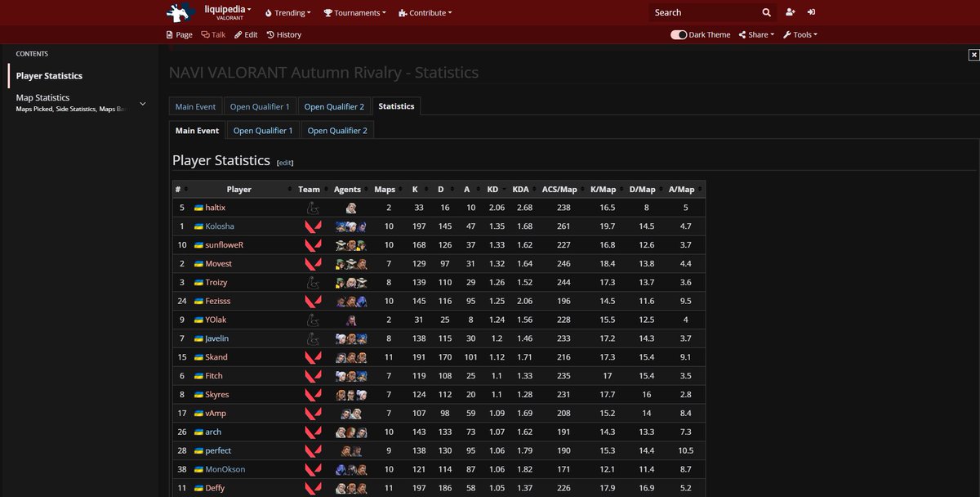
Task: Click first agent icon in arch row
Action: tap(341, 432)
